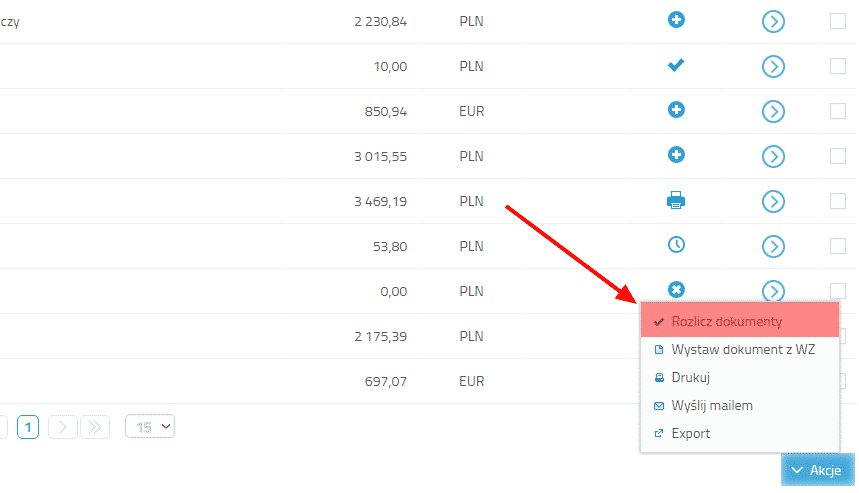Click Drukuj in the actions menu
Screen dimensions: 859x493
pyautogui.click(x=690, y=378)
